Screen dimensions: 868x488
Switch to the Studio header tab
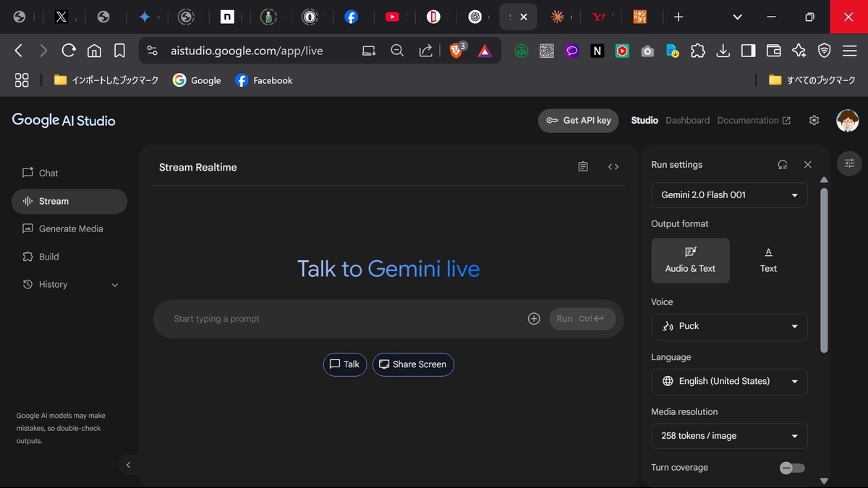click(644, 120)
